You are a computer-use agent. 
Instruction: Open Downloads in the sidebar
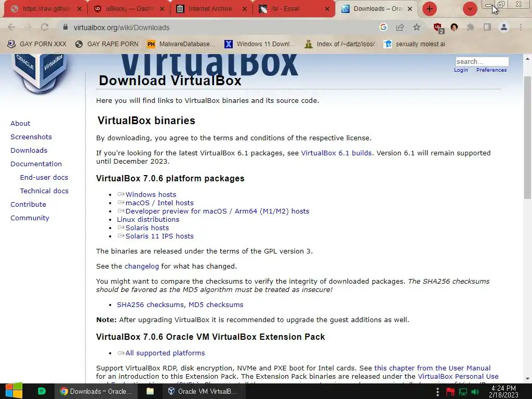[29, 150]
